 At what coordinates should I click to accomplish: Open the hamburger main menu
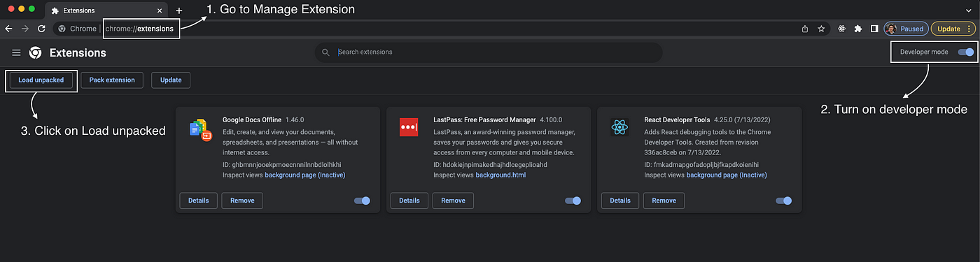point(16,52)
